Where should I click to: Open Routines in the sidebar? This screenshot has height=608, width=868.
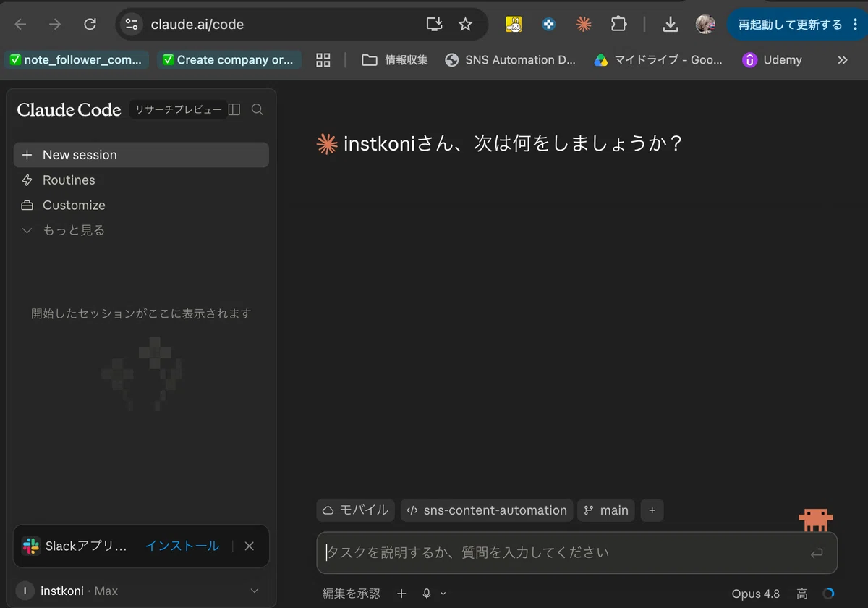[141, 180]
